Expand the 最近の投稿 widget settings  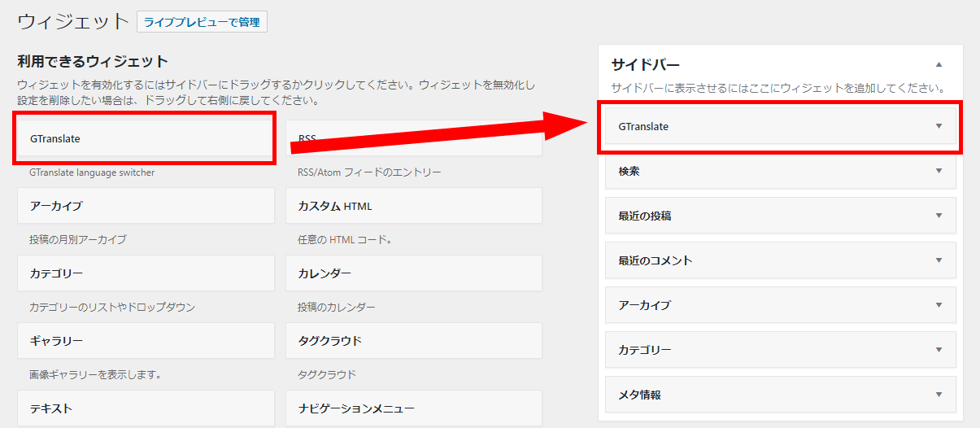pyautogui.click(x=939, y=216)
